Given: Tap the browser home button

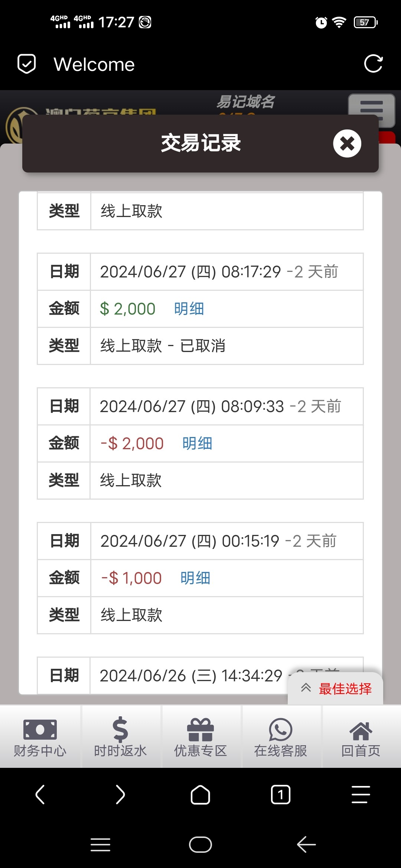Looking at the screenshot, I should tap(200, 795).
